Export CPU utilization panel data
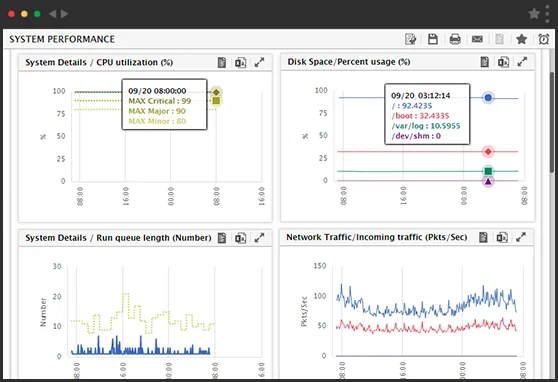This screenshot has height=382, width=558. [x=240, y=62]
